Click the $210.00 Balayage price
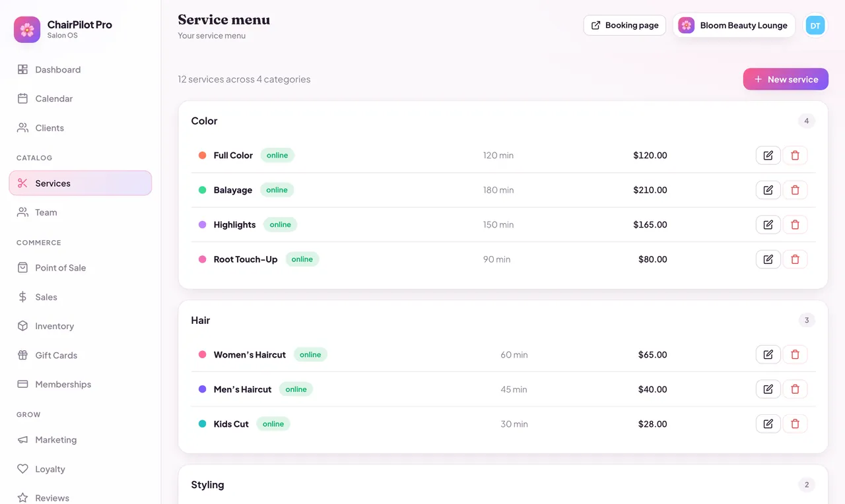The image size is (845, 504). point(650,190)
